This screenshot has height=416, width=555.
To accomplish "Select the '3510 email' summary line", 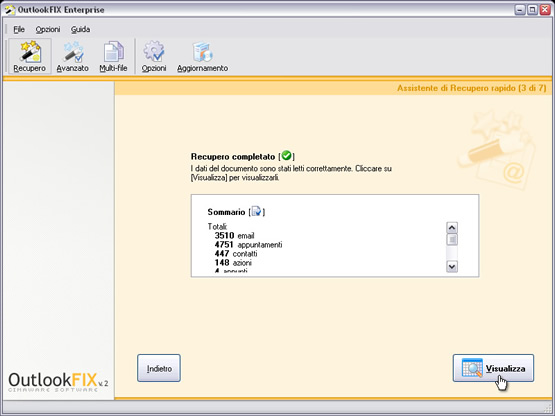I will click(234, 236).
